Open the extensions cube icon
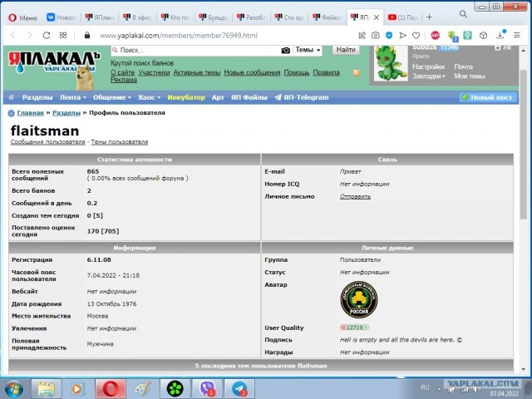 tap(484, 35)
